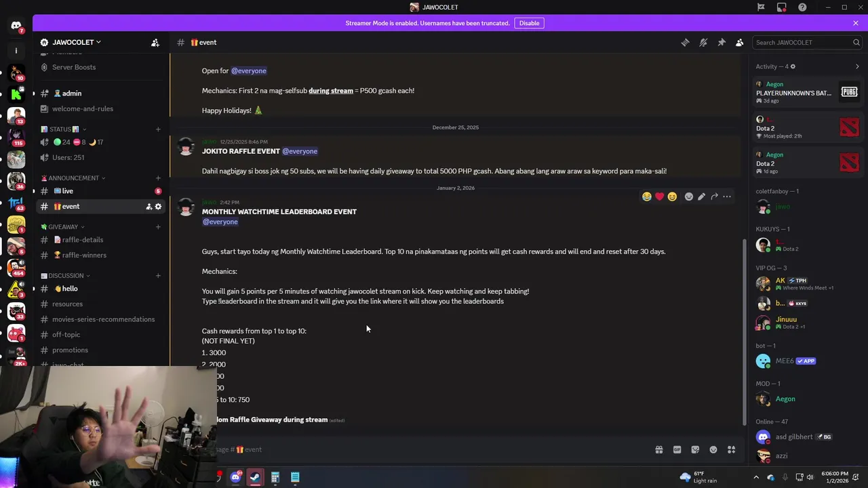
Task: Toggle the Member List icon
Action: (x=740, y=42)
